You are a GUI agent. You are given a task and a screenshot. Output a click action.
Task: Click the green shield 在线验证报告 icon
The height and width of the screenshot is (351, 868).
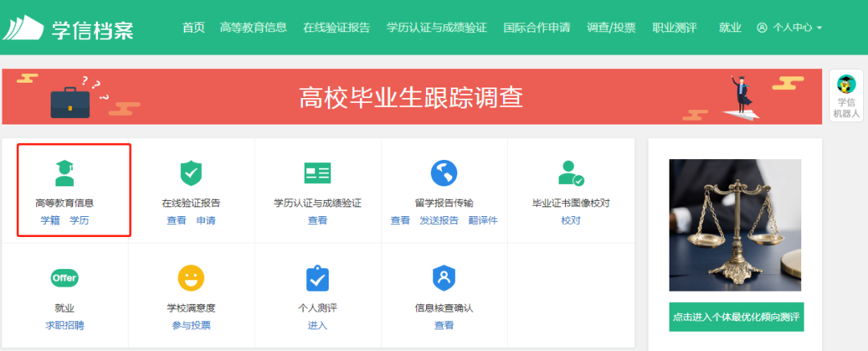[190, 173]
